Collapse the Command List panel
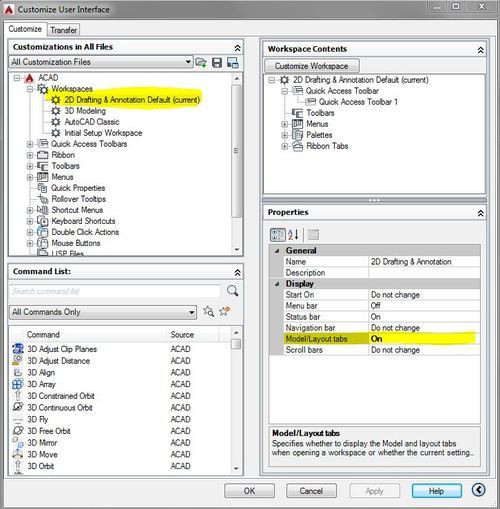The width and height of the screenshot is (500, 509). pyautogui.click(x=237, y=273)
